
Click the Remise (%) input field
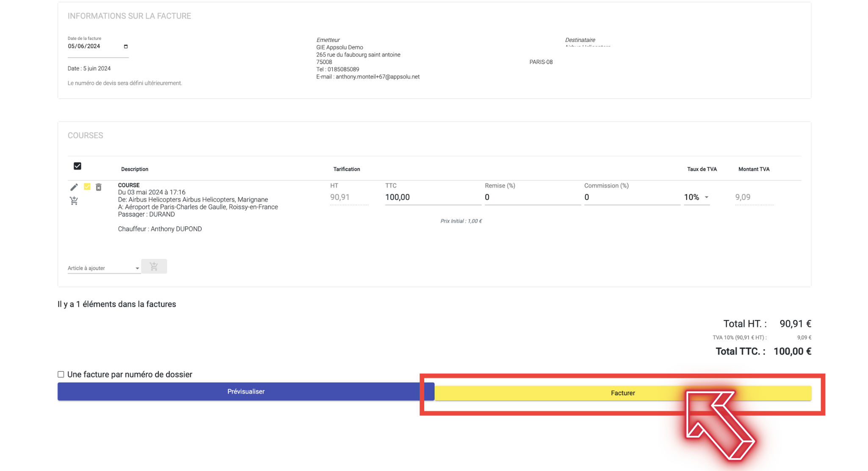(532, 197)
